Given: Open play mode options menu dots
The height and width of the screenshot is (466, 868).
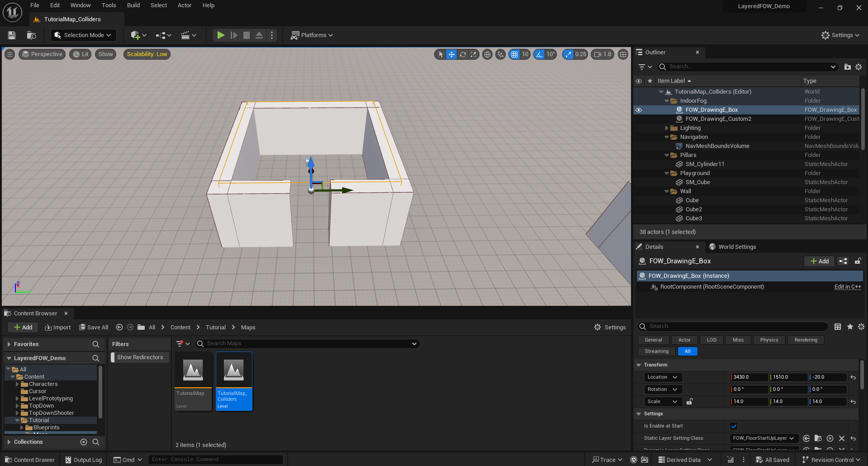Looking at the screenshot, I should (x=272, y=35).
